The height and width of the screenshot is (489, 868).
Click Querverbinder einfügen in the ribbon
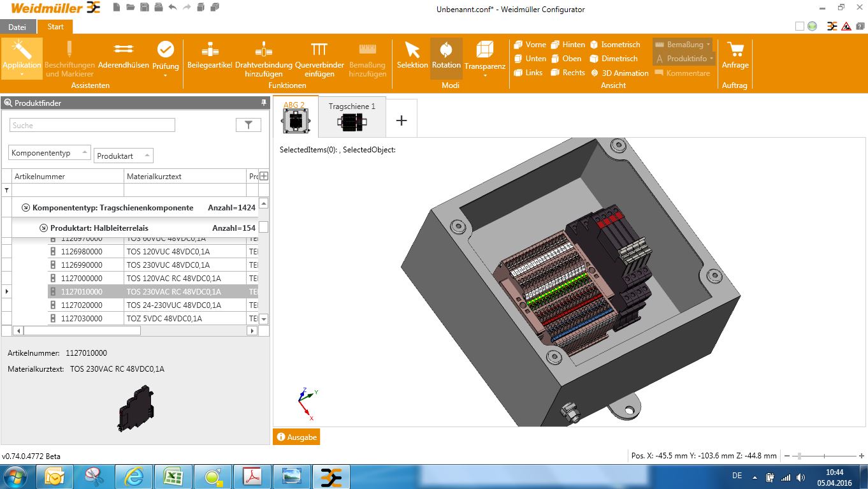click(x=319, y=59)
